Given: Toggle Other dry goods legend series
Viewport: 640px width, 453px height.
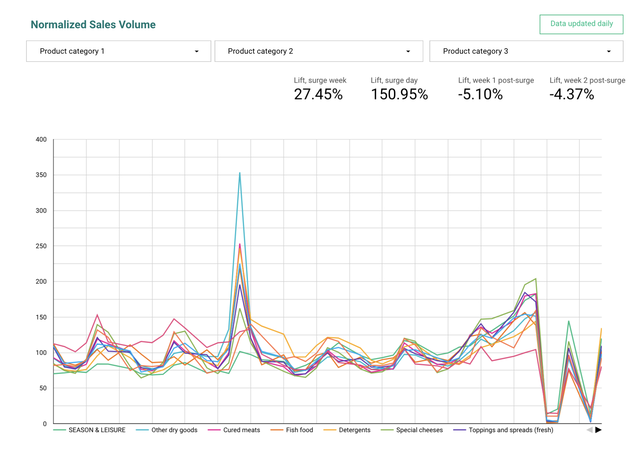Looking at the screenshot, I should [x=167, y=430].
